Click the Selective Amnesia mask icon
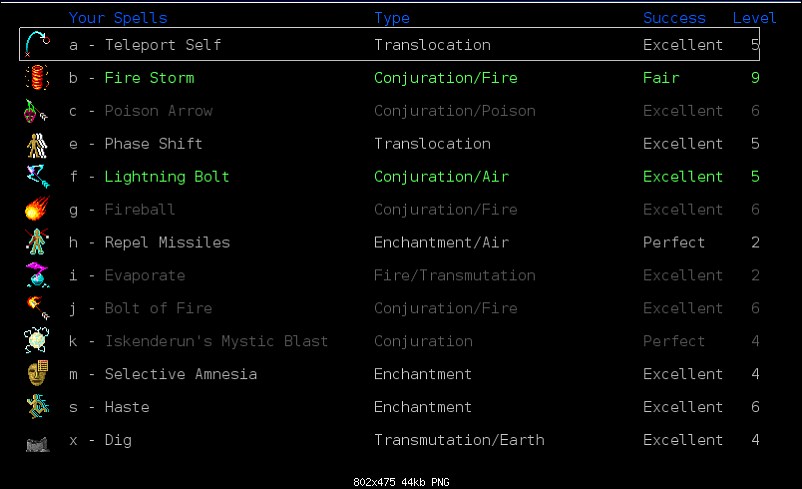This screenshot has height=489, width=802. (x=37, y=374)
